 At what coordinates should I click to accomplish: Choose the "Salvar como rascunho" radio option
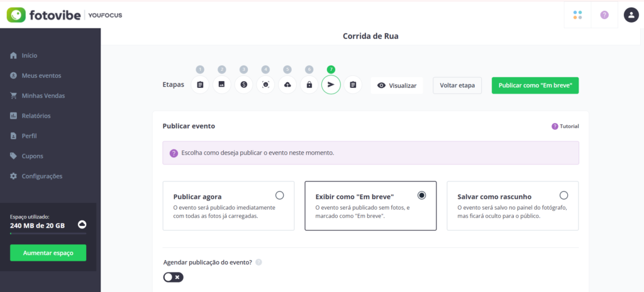(564, 195)
